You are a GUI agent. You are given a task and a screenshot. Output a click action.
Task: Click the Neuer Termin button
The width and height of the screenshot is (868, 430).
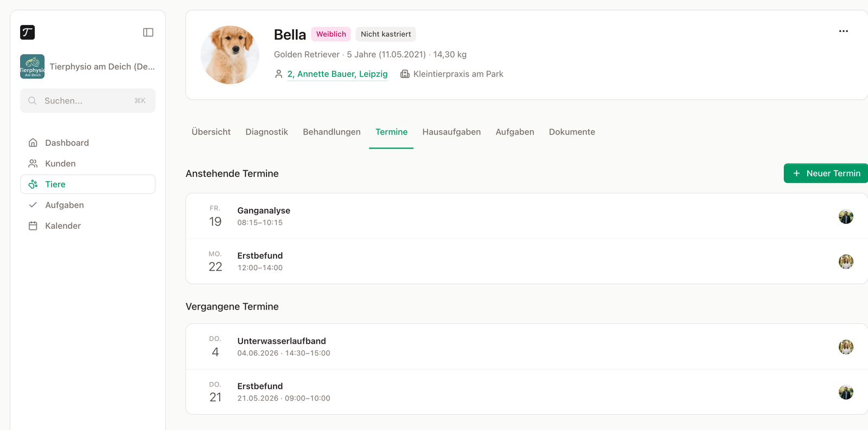click(826, 173)
